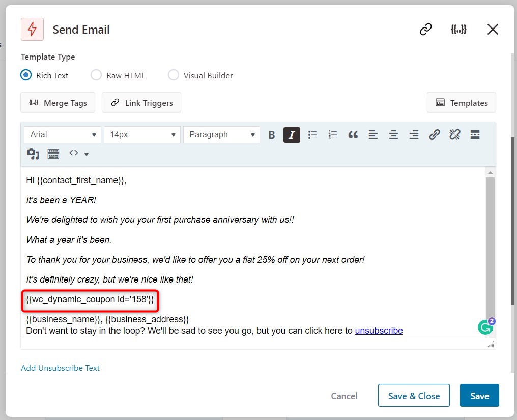Close the Send Email dialog
The width and height of the screenshot is (517, 420).
coord(493,30)
